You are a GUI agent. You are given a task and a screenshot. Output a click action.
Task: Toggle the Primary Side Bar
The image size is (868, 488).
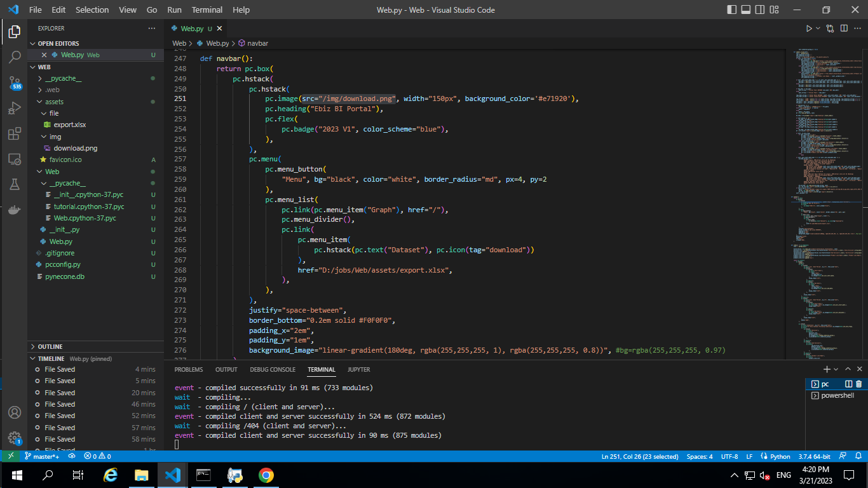[x=731, y=10]
